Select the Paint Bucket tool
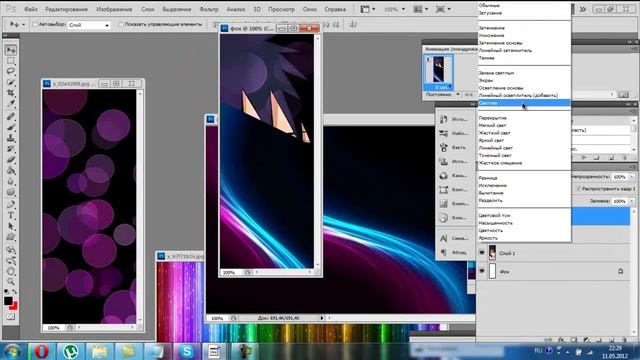 11,171
